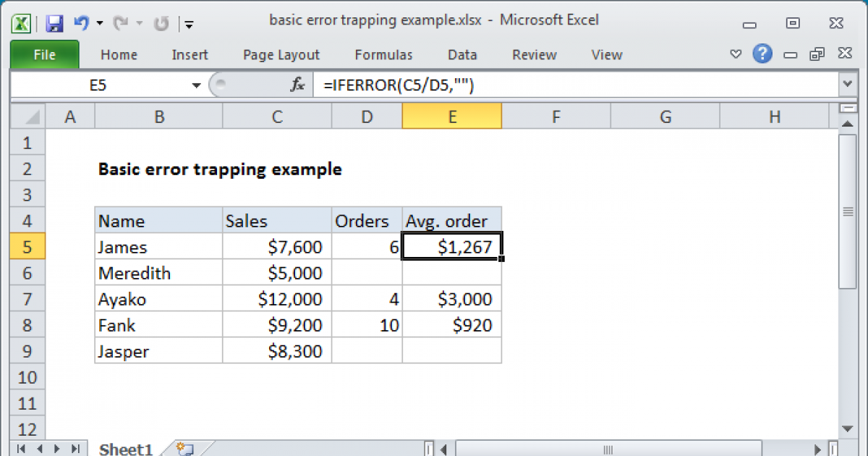
Task: Select all cells with the corner button
Action: pyautogui.click(x=27, y=116)
